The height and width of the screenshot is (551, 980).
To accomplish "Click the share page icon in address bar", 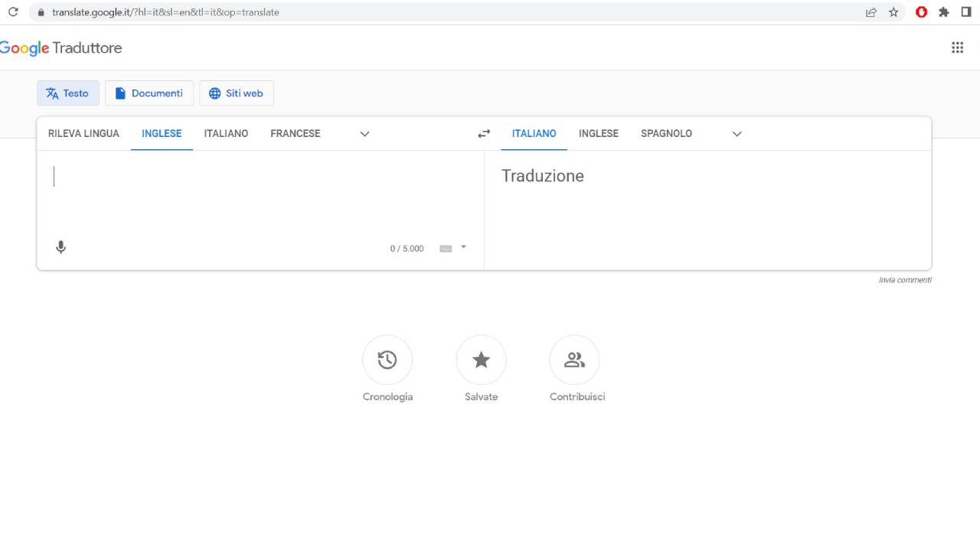I will [871, 12].
